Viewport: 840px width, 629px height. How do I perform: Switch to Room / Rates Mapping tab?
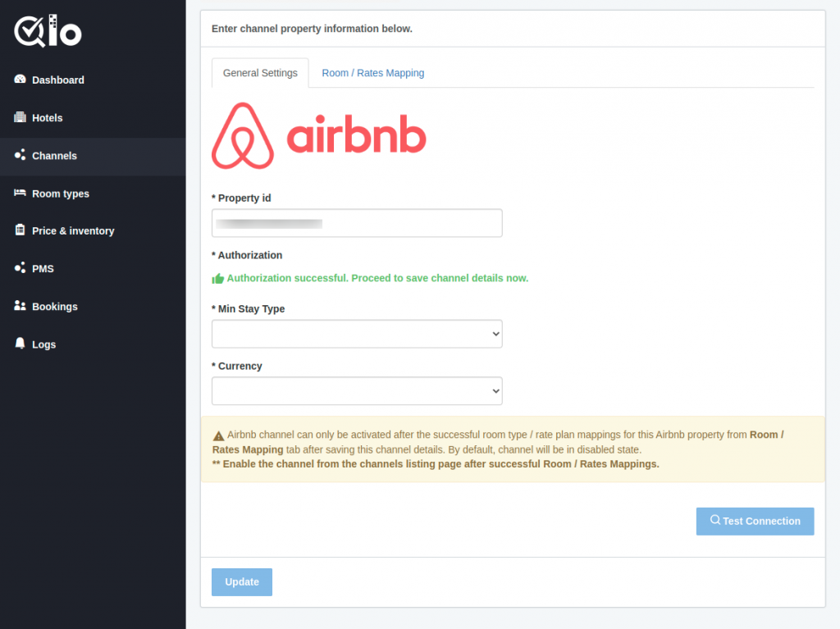point(373,73)
